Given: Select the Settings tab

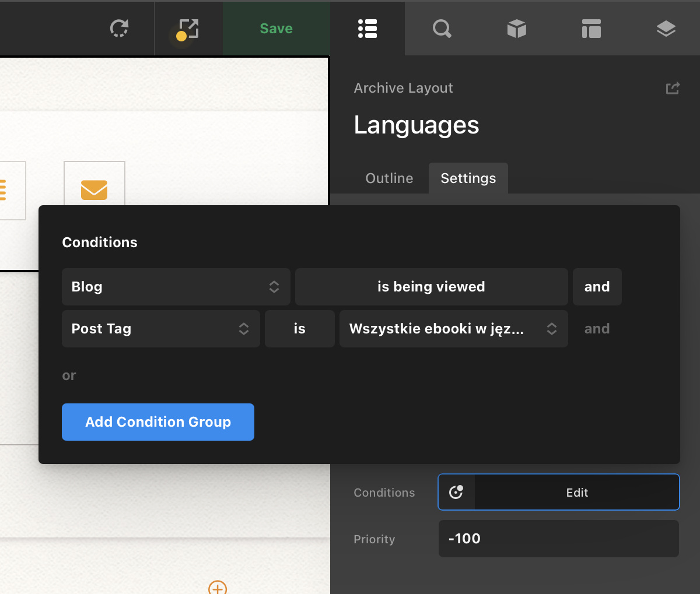Looking at the screenshot, I should tap(468, 178).
